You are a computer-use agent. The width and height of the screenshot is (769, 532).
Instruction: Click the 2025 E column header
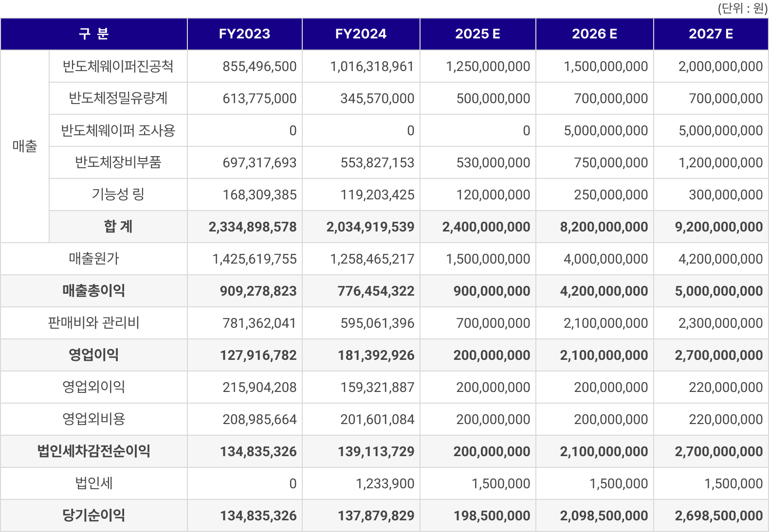[477, 34]
